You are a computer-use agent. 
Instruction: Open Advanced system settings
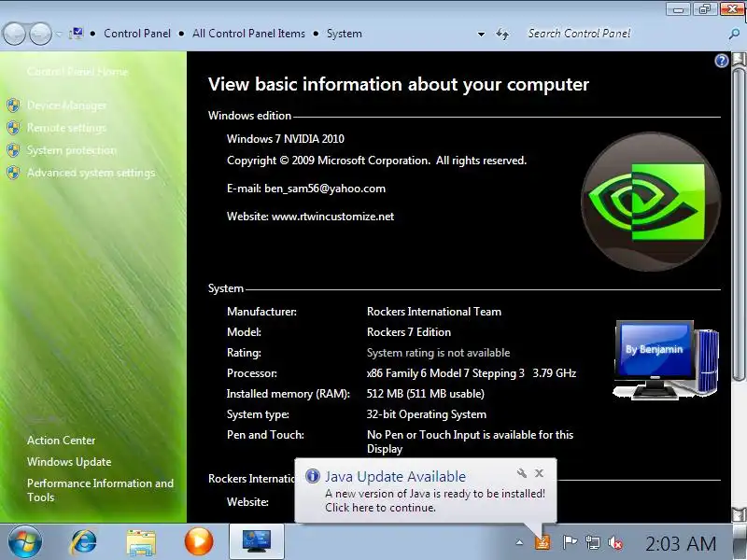point(91,173)
